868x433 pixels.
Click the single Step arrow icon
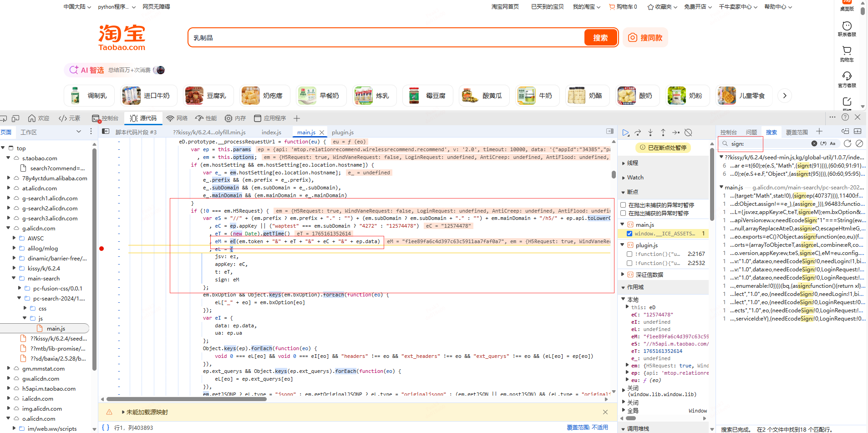[676, 132]
